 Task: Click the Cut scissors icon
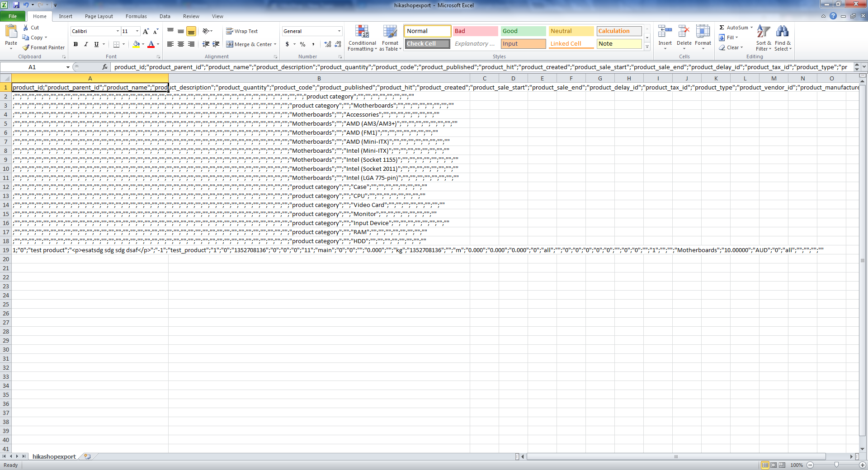(x=26, y=28)
